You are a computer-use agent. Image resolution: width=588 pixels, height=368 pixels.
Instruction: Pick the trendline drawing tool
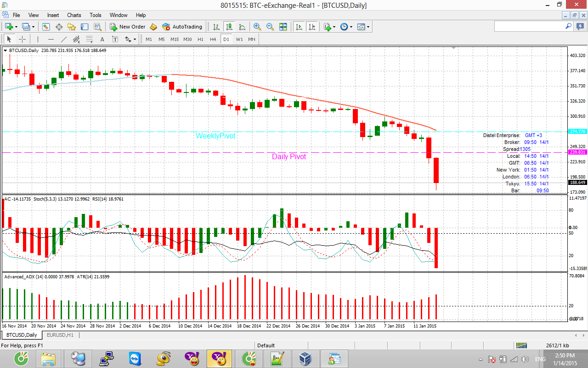[64, 39]
